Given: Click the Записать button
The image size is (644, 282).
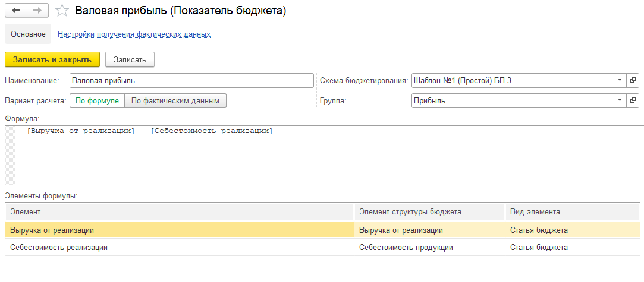Looking at the screenshot, I should point(130,59).
